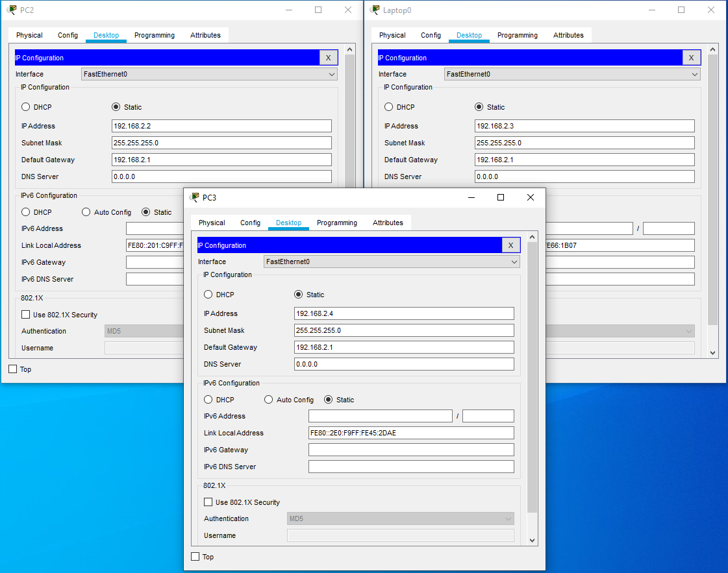Open Authentication MD5 dropdown in PC3
Screen dimensions: 728x573
click(400, 518)
